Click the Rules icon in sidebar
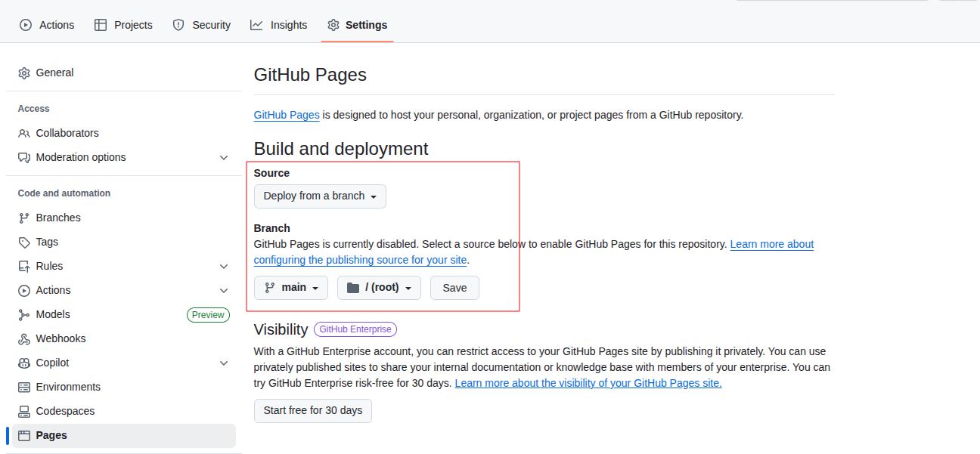This screenshot has width=980, height=454. coord(24,267)
